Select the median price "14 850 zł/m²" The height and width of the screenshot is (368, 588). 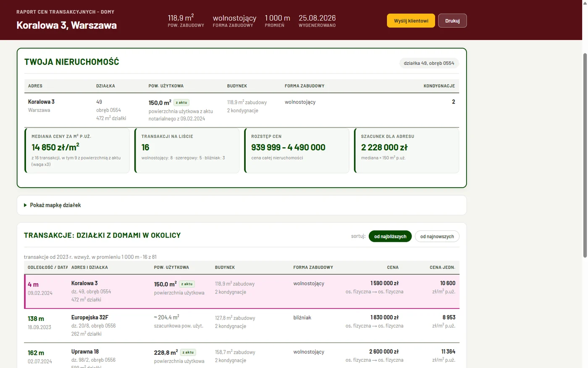tap(55, 147)
